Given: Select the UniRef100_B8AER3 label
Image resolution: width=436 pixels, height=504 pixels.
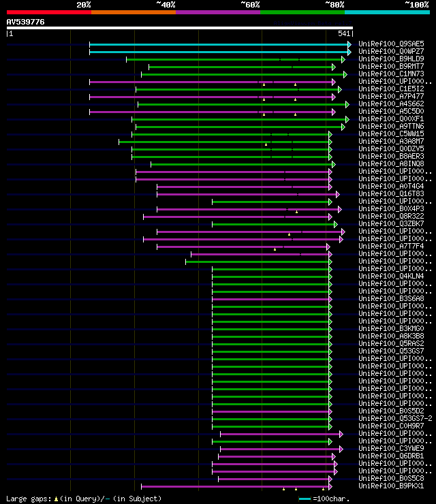Looking at the screenshot, I should (391, 156).
